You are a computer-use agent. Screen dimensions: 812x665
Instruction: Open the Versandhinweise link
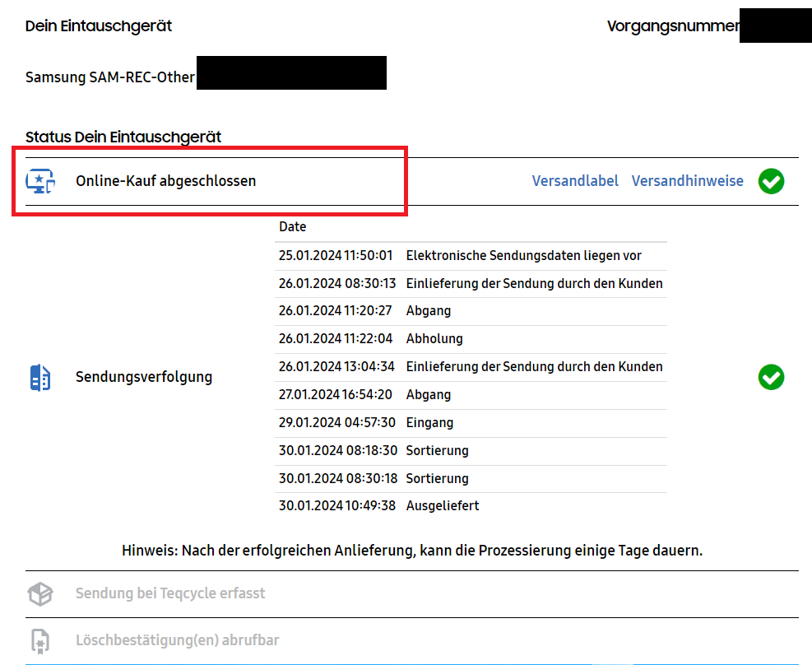tap(687, 181)
